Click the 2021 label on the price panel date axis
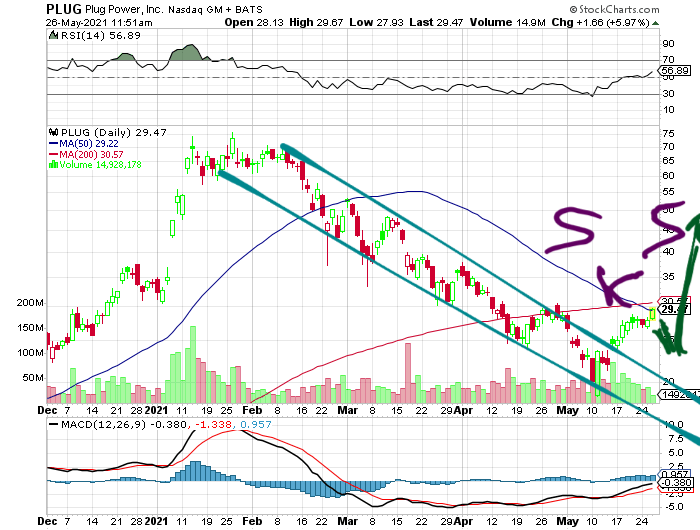 click(x=156, y=410)
